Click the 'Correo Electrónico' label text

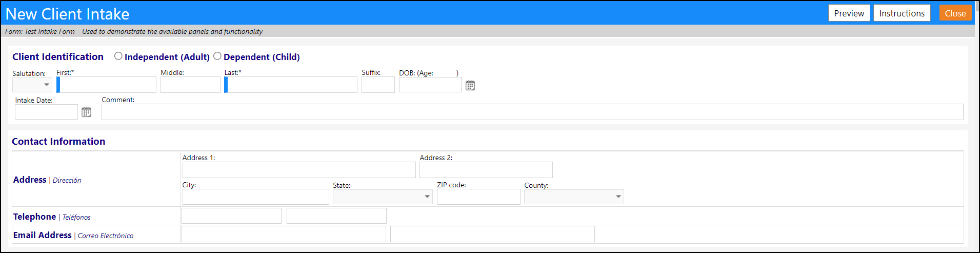[106, 236]
